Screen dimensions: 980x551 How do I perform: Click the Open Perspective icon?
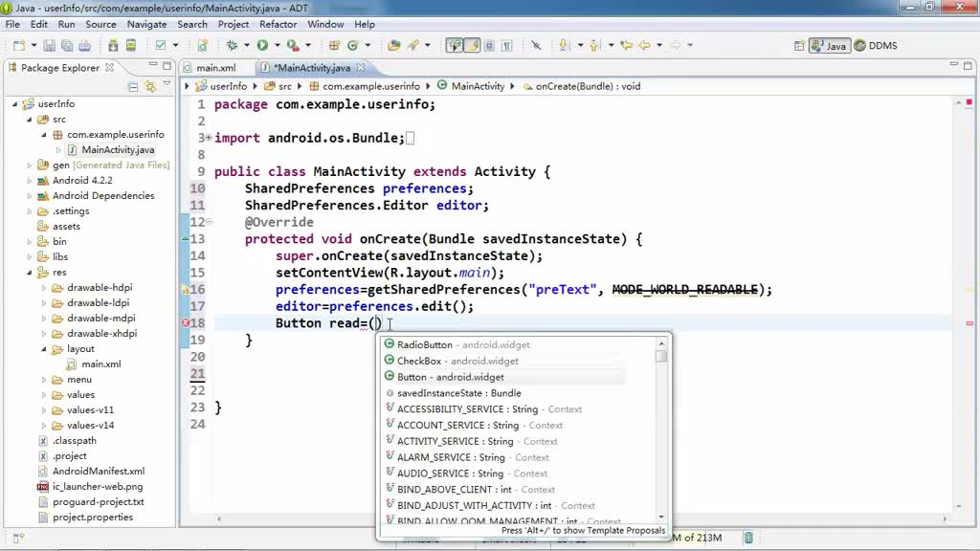coord(799,46)
